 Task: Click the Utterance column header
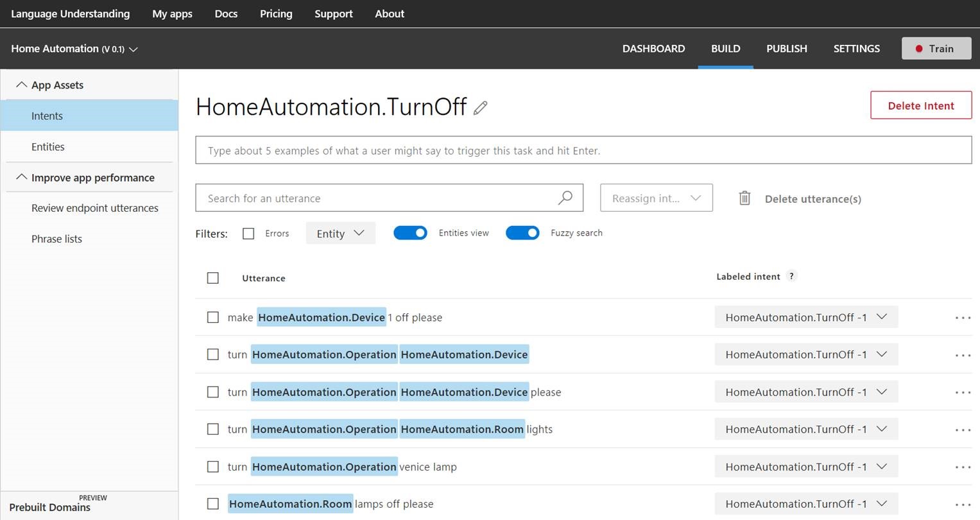click(264, 278)
